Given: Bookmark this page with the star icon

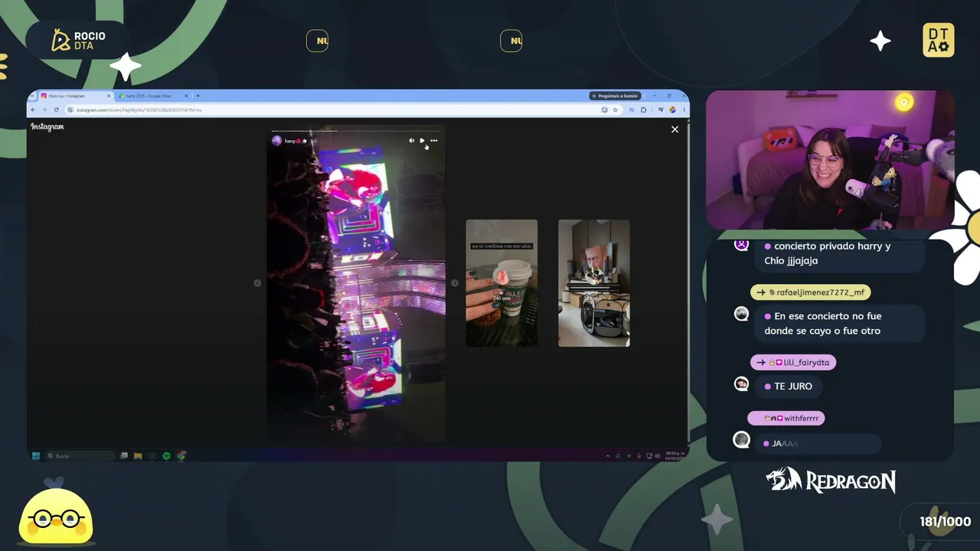Looking at the screenshot, I should coord(615,110).
